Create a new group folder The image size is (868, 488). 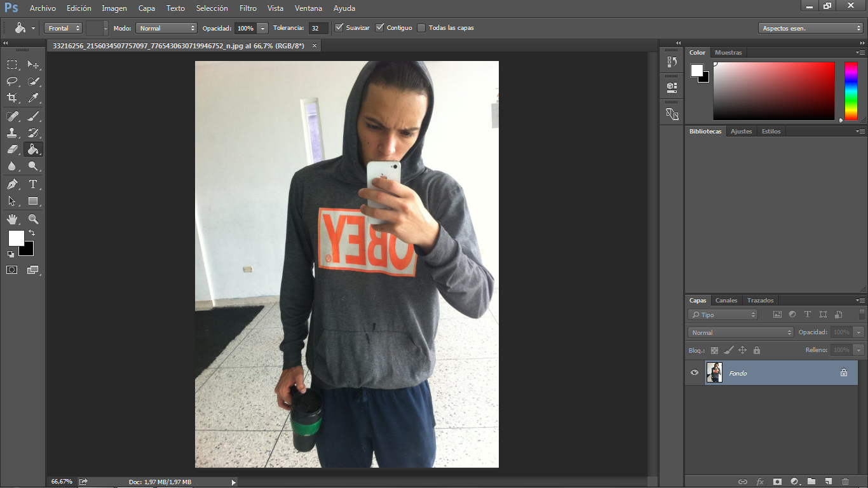811,482
